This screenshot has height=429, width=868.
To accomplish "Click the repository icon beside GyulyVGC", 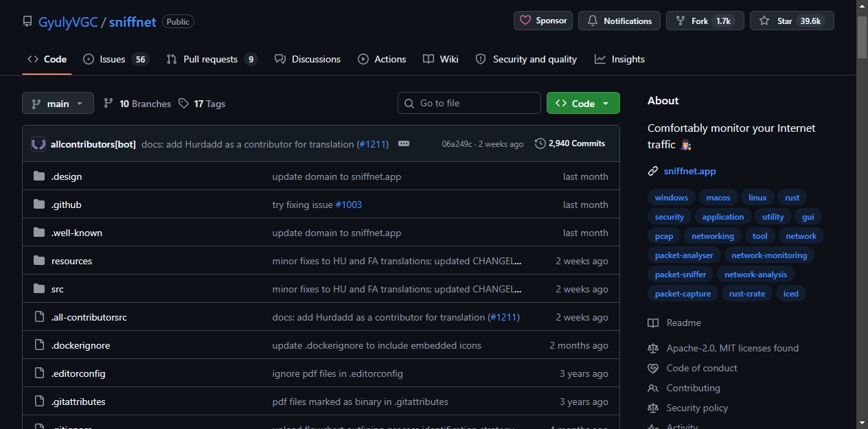I will [27, 21].
